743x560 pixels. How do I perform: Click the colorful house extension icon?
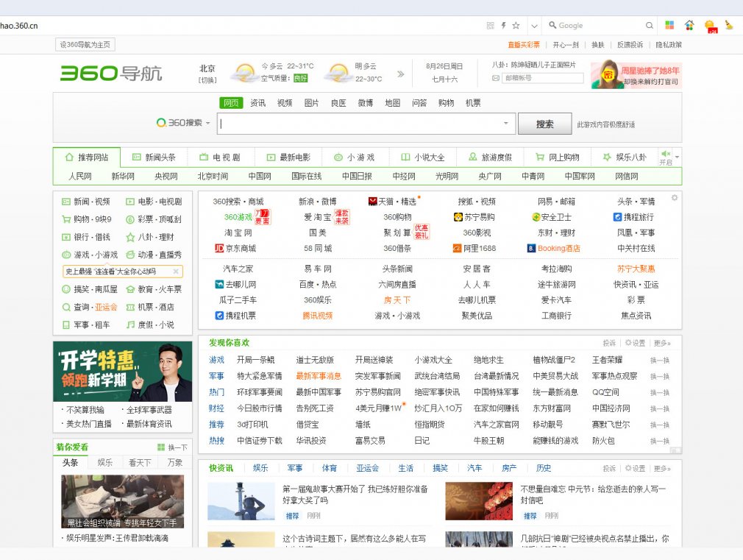point(689,25)
